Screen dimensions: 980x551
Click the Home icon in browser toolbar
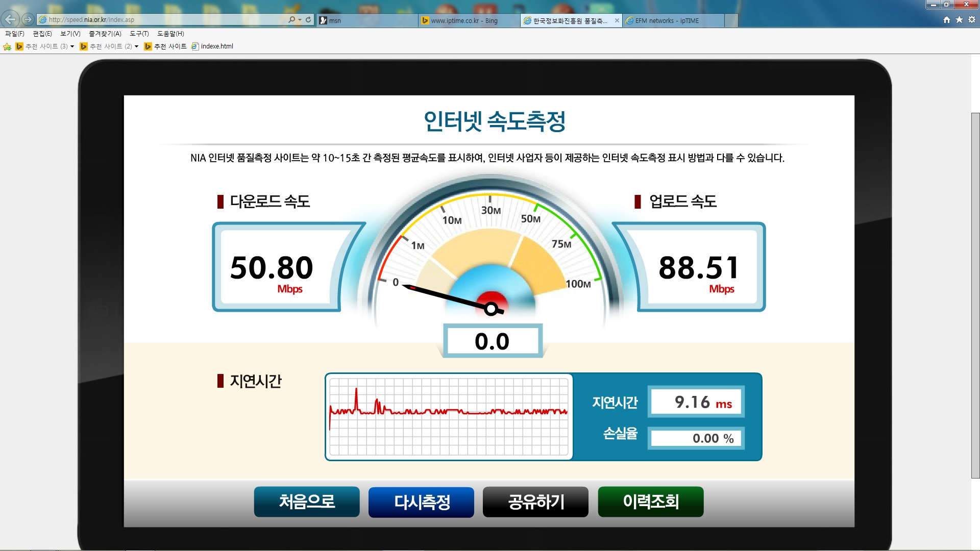pos(947,19)
